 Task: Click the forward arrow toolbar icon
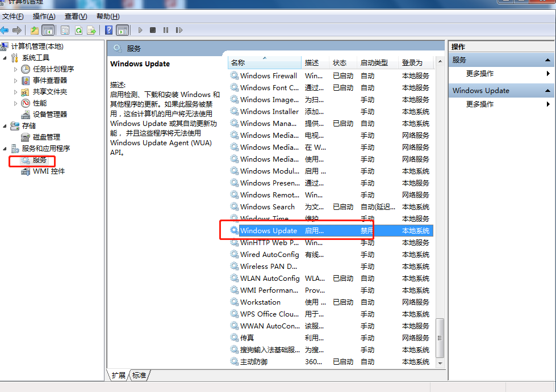point(16,31)
